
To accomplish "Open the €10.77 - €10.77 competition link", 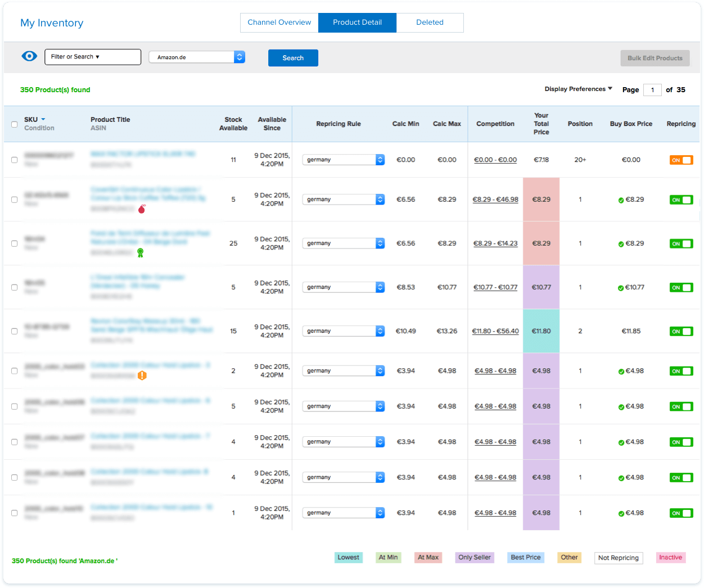I will tap(495, 287).
